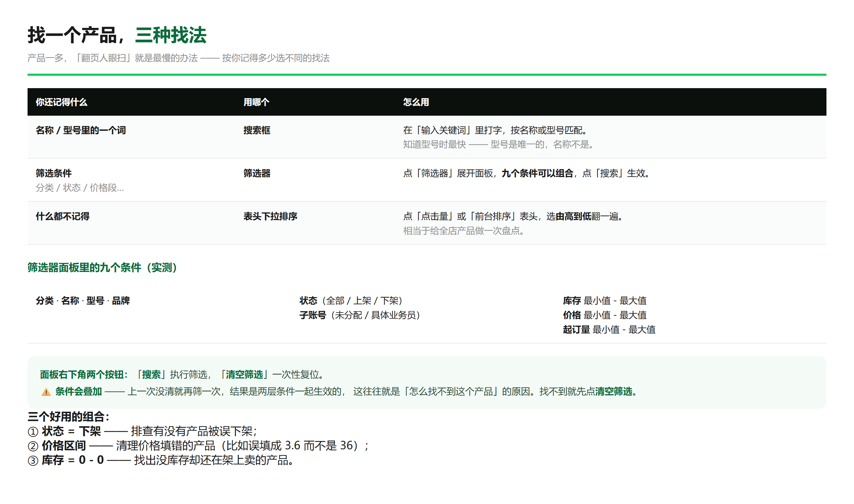
Task: Click the line 状态（全部 / 上架 / 下架）
Action: coord(351,301)
